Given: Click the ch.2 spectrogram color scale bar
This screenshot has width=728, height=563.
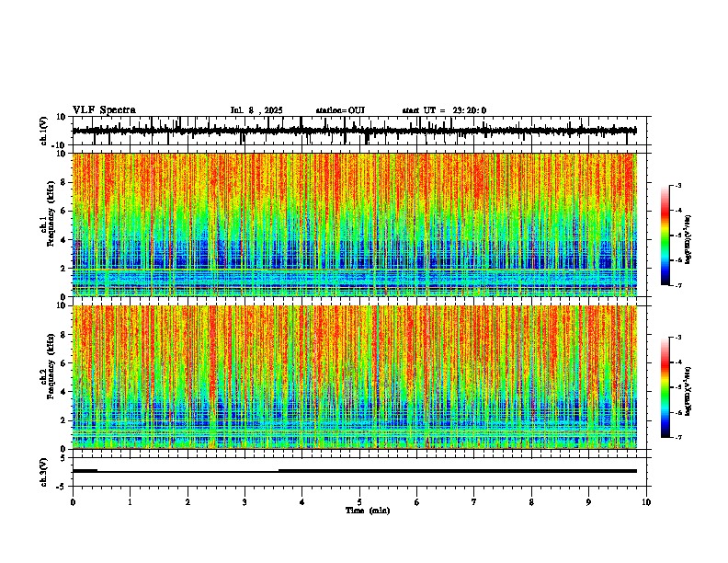Looking at the screenshot, I should 665,387.
